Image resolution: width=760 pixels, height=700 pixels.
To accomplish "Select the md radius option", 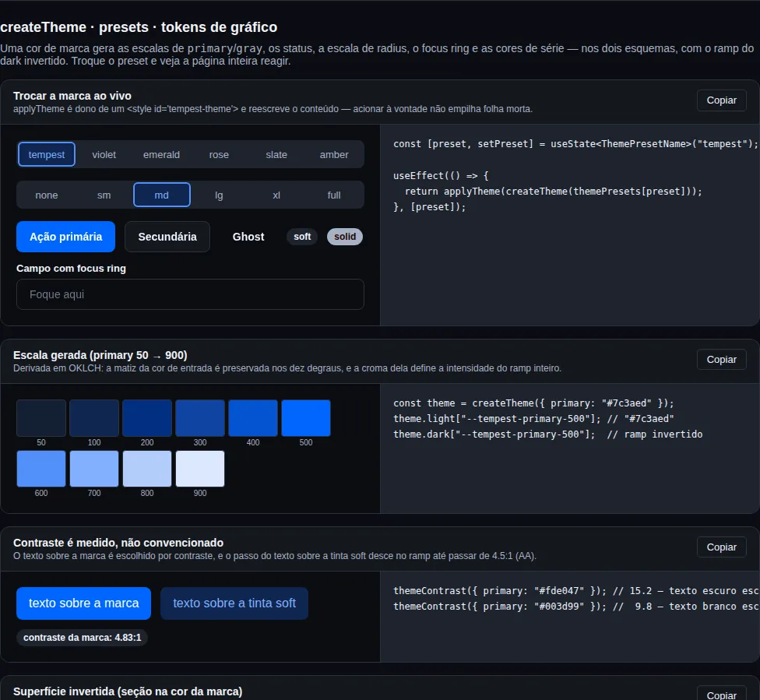I will pos(161,195).
